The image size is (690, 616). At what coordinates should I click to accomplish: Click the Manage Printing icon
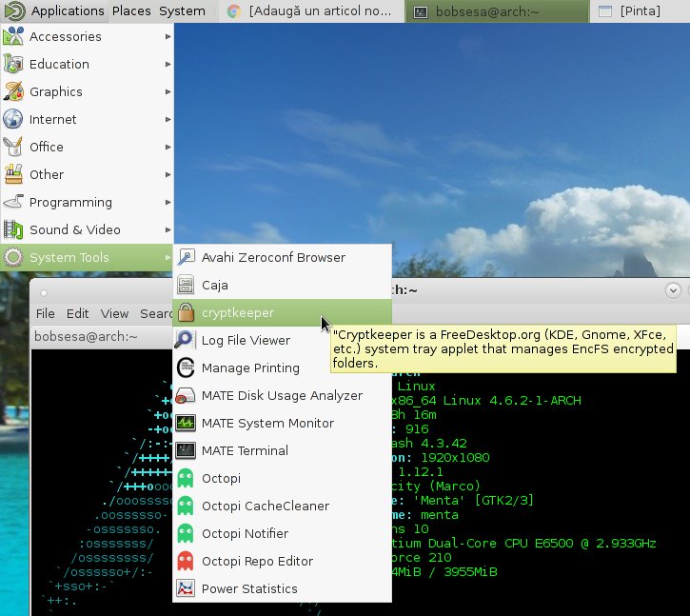pyautogui.click(x=186, y=368)
